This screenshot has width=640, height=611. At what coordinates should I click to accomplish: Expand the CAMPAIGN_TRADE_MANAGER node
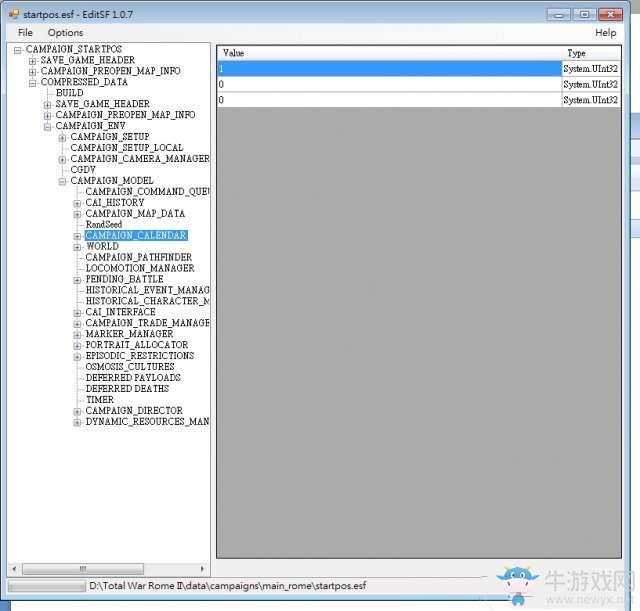[x=77, y=324]
